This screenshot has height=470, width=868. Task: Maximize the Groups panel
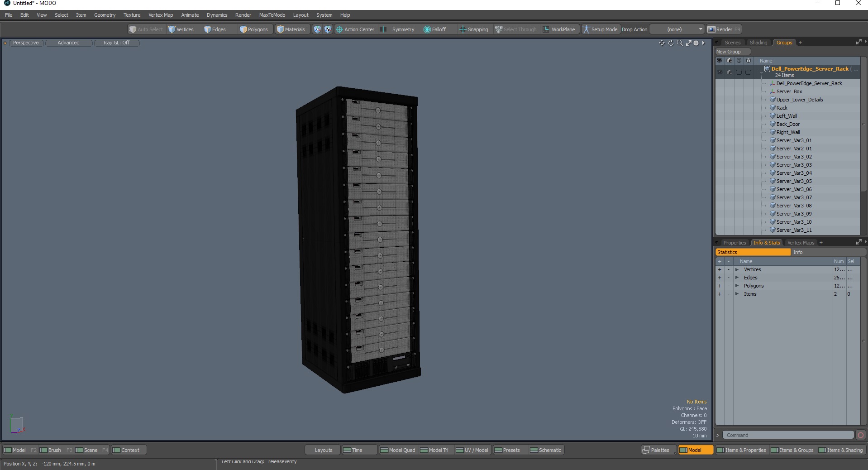tap(858, 42)
